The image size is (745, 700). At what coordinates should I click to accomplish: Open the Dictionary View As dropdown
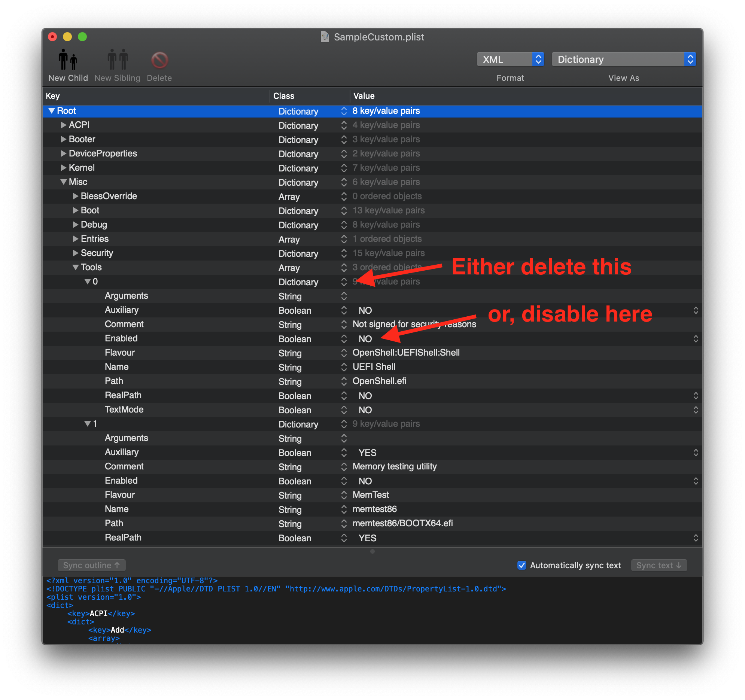pos(624,59)
